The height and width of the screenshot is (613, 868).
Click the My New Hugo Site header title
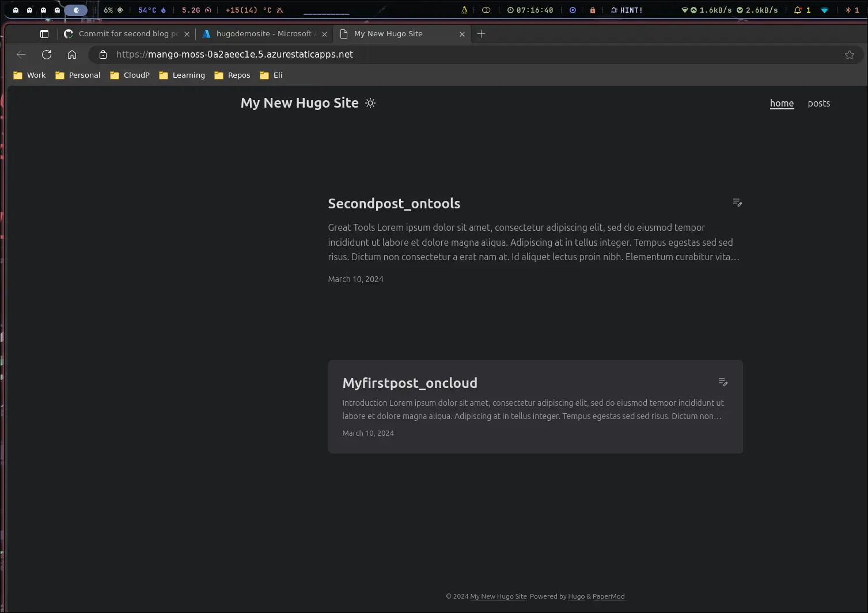coord(300,103)
